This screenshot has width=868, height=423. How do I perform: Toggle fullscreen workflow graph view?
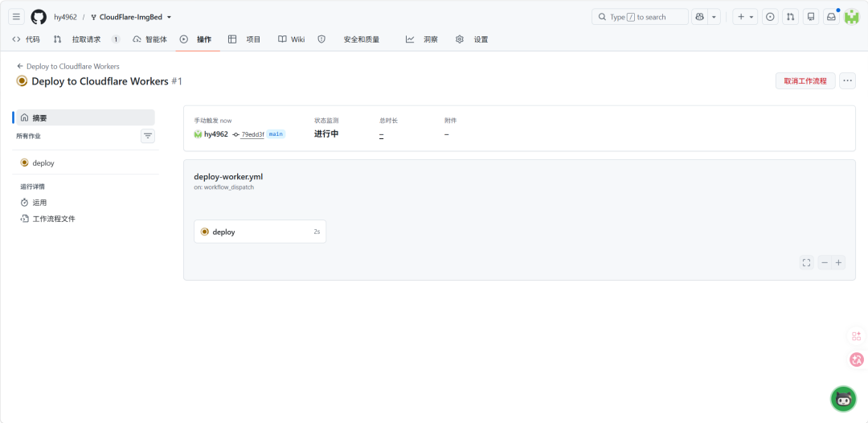[x=807, y=262]
